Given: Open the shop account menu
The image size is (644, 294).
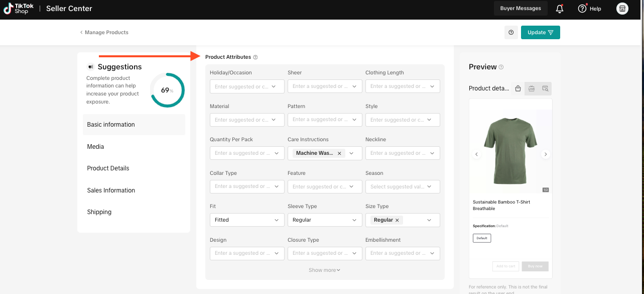Looking at the screenshot, I should pyautogui.click(x=622, y=9).
